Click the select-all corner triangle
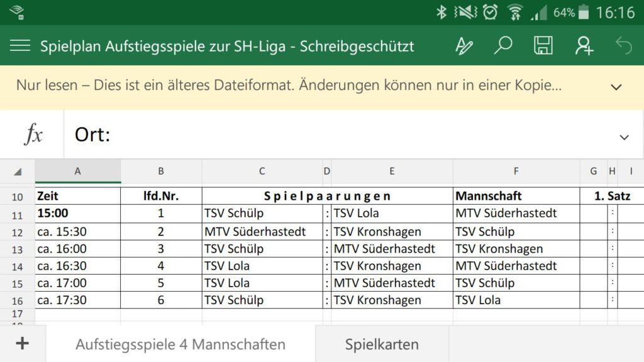Screen dimensions: 644x362 (17, 172)
